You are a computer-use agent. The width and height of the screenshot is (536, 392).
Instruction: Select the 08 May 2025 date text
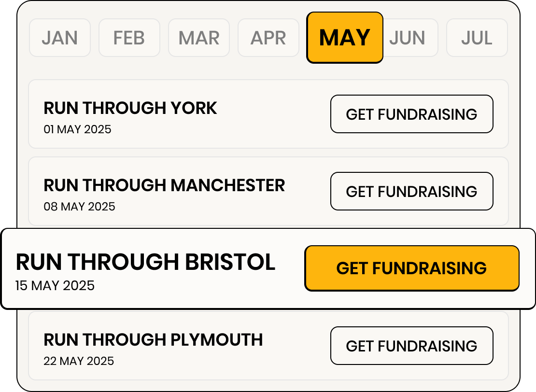point(79,207)
